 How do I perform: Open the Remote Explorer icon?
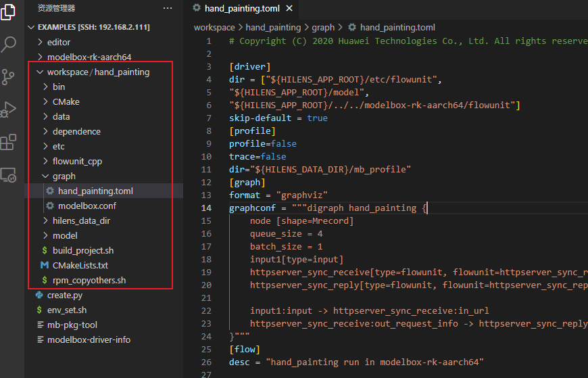coord(9,175)
